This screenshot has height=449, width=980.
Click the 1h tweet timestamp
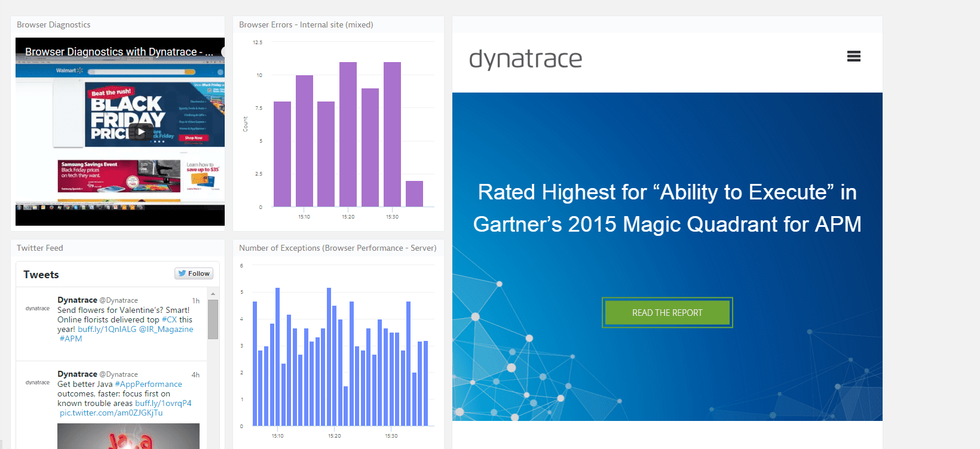click(x=195, y=301)
